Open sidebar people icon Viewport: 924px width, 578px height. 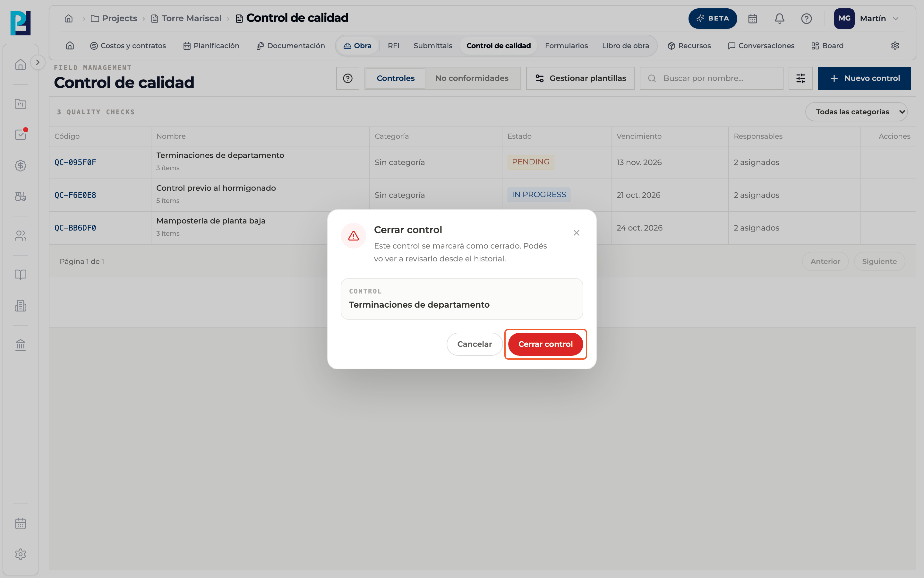pos(21,236)
